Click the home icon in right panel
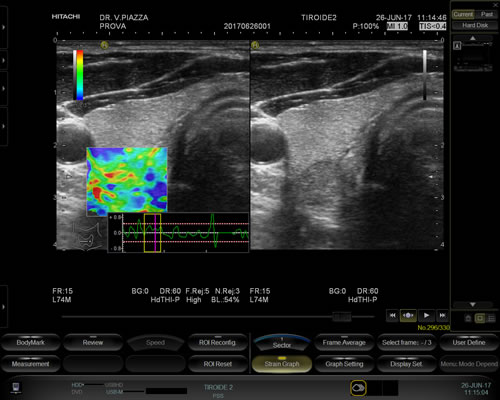The width and height of the screenshot is (500, 400). [468, 318]
